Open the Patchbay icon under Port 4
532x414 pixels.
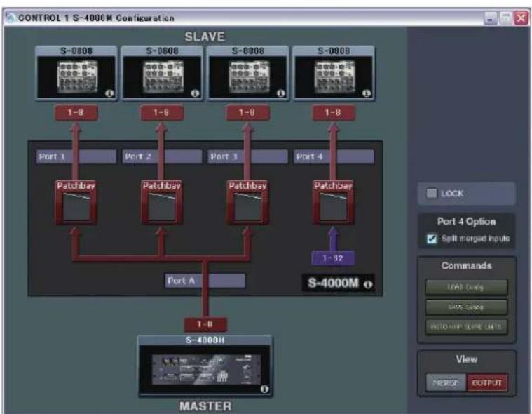click(333, 202)
